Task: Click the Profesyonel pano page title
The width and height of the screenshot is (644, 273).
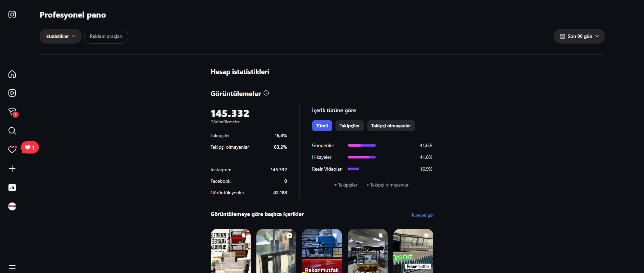Action: coord(73,15)
